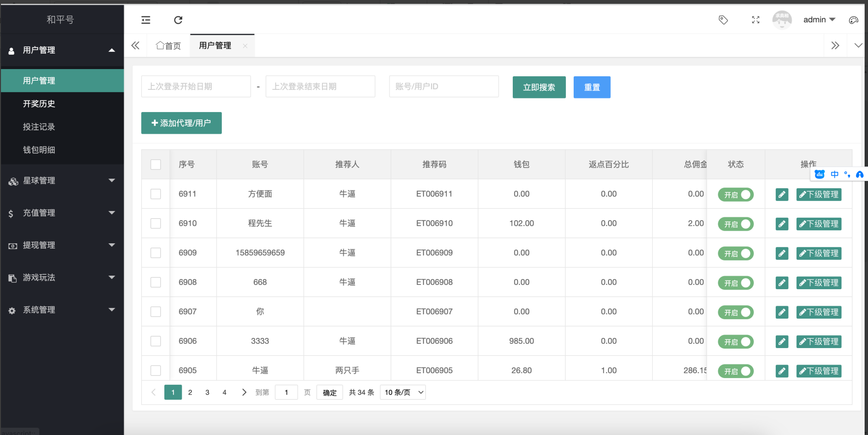Click the cash icon of 提现管理

(13, 246)
